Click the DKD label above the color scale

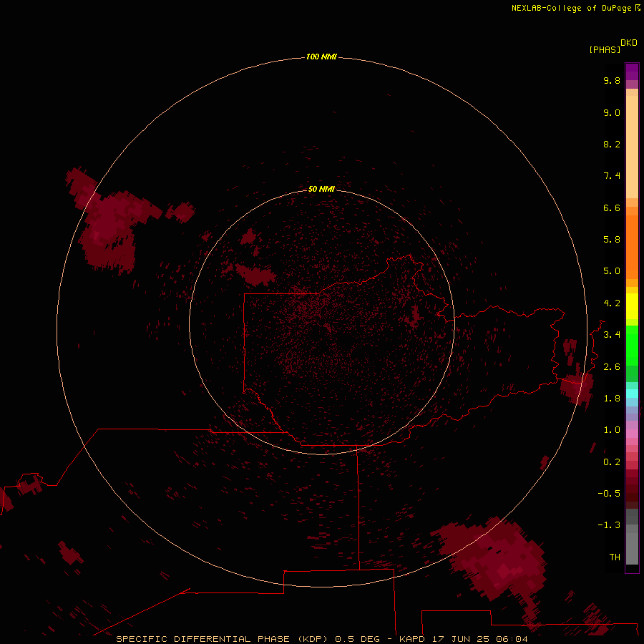click(x=629, y=43)
